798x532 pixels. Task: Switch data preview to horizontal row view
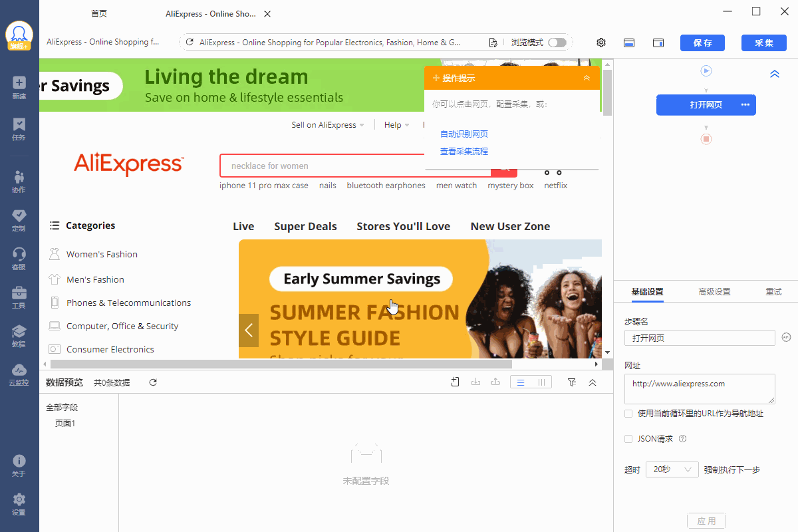pyautogui.click(x=521, y=382)
